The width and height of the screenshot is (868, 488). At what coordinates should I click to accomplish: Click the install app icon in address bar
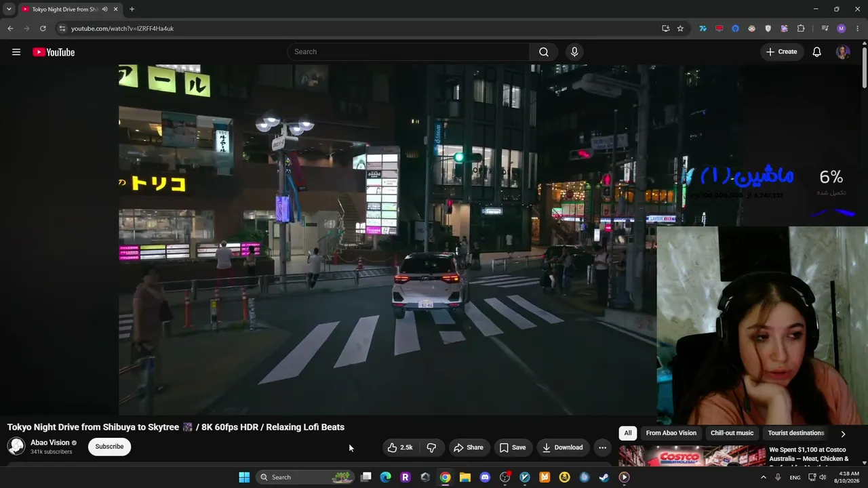pos(665,28)
